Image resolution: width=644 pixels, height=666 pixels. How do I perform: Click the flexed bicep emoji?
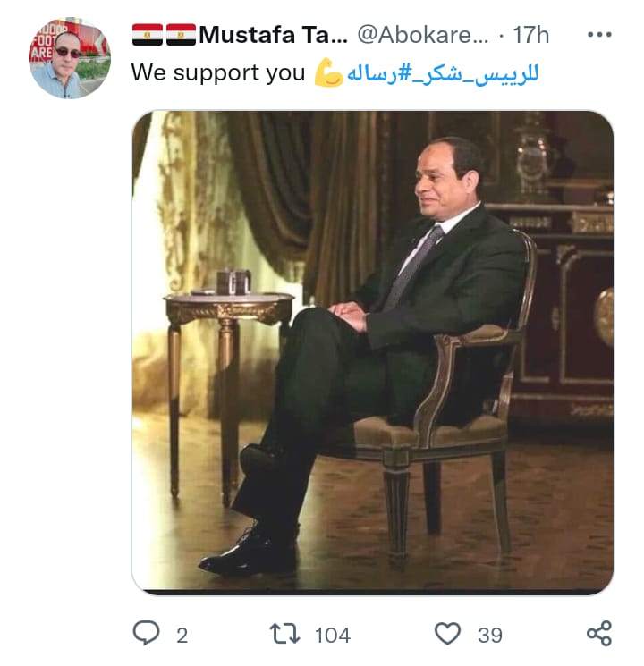(328, 72)
